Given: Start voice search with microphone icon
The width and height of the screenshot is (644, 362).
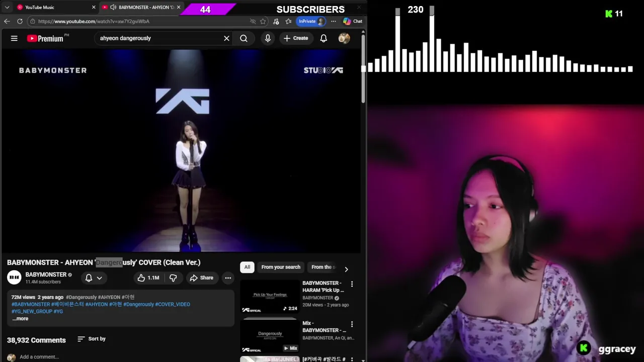Looking at the screenshot, I should tap(268, 38).
